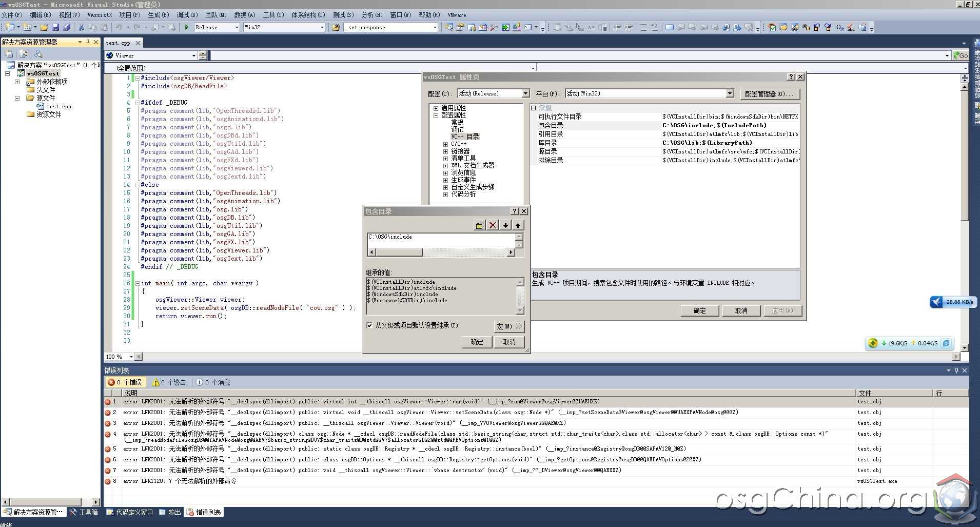This screenshot has height=527, width=980.
Task: Select the test.cpp file in Solution Explorer
Action: (x=54, y=106)
